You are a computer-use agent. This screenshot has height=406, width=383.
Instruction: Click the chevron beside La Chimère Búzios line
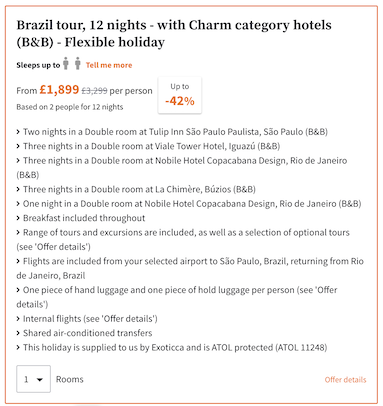click(x=18, y=189)
